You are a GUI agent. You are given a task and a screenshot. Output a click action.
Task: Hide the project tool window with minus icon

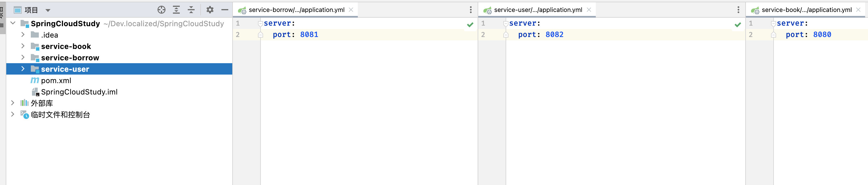pyautogui.click(x=225, y=10)
